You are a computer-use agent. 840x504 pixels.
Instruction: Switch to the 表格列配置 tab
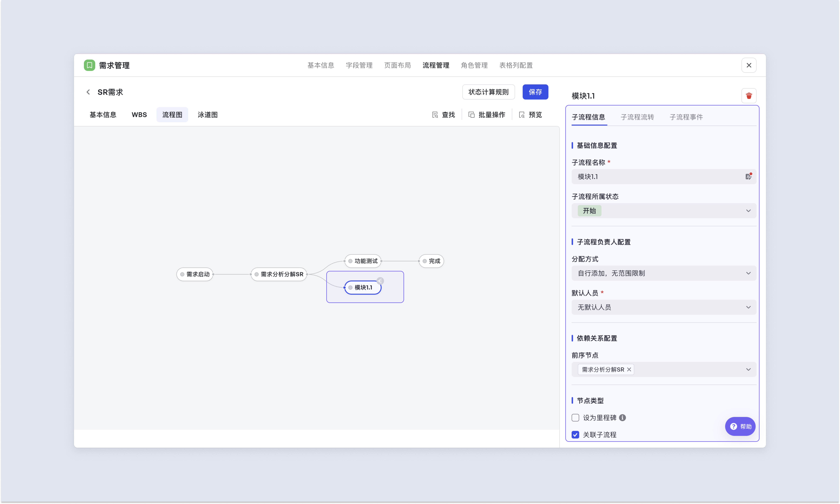tap(516, 65)
